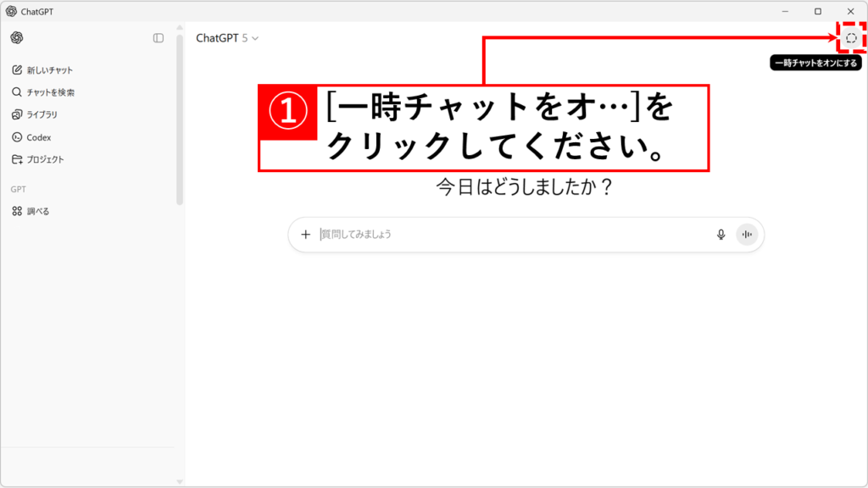Screen dimensions: 868x488
Task: Click the scroll down arrow at sidebar bottom
Action: pos(179,481)
